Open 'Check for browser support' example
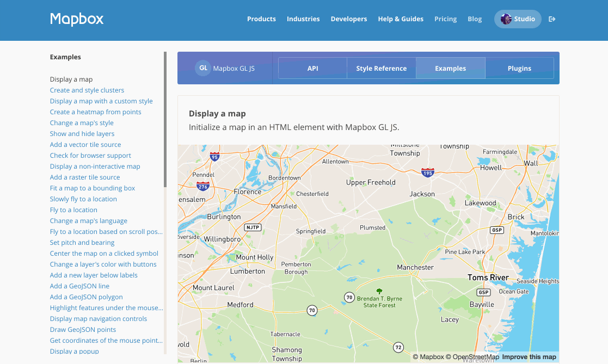 coord(90,156)
